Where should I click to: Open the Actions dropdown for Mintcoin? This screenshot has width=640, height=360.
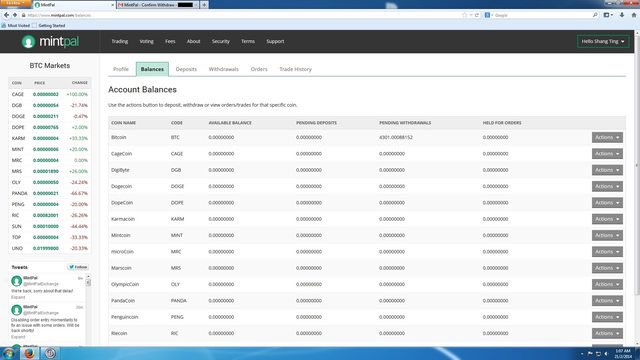(607, 236)
